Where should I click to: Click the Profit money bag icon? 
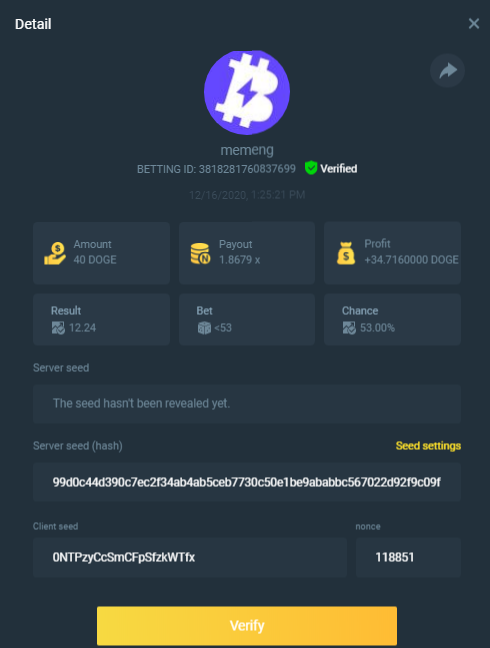pyautogui.click(x=346, y=253)
